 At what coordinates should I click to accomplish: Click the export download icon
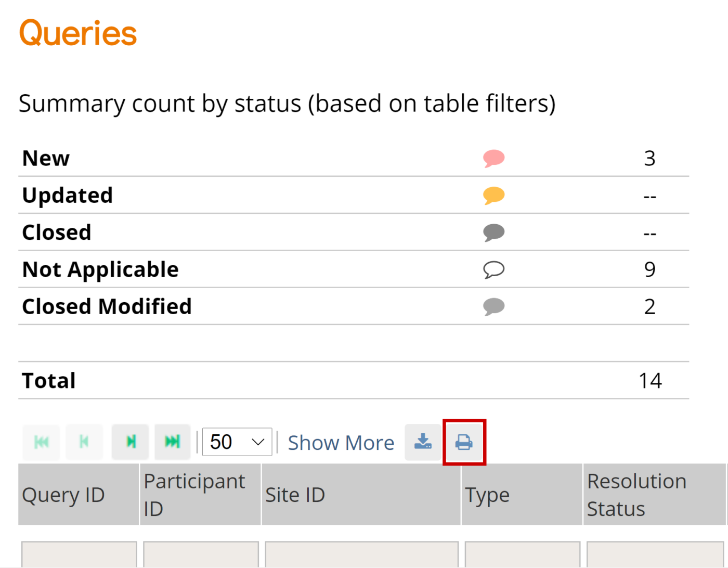pos(423,442)
